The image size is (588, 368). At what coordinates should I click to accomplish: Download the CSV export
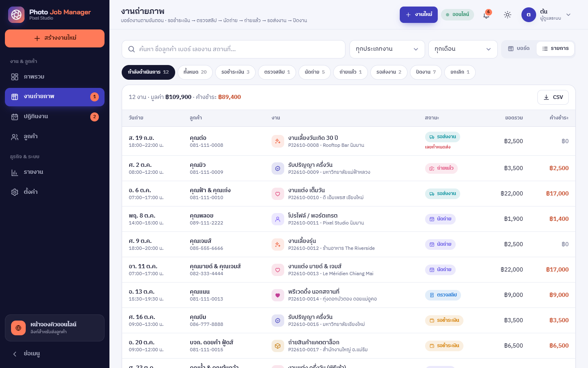(553, 97)
